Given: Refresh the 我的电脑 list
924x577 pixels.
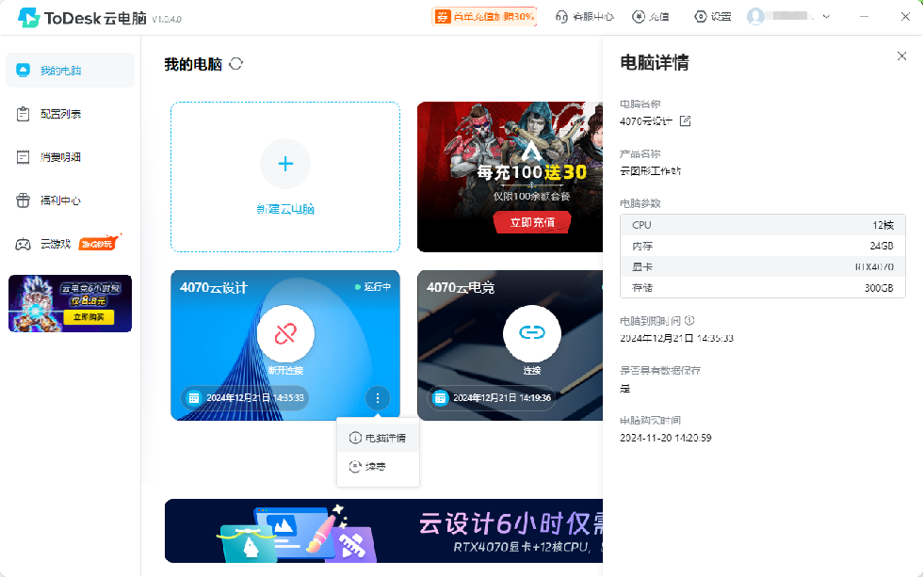Looking at the screenshot, I should 235,64.
